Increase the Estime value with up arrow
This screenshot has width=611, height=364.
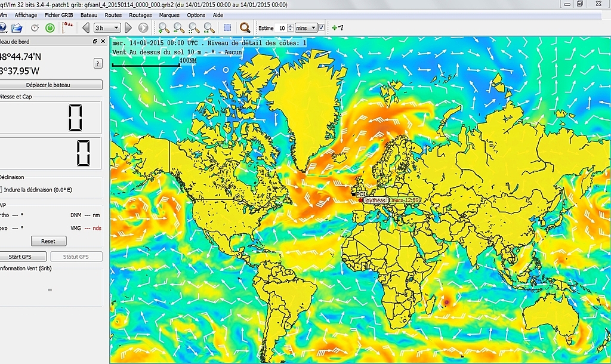(291, 26)
